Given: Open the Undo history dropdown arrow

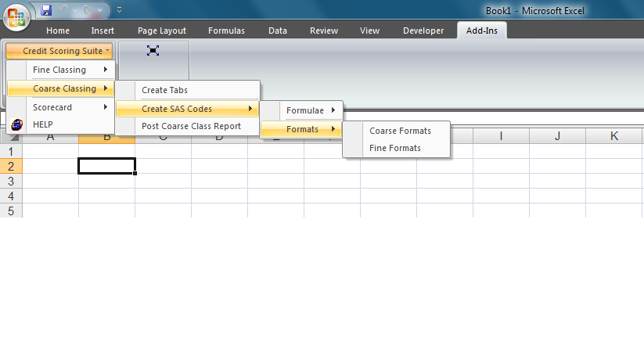Looking at the screenshot, I should pos(75,10).
